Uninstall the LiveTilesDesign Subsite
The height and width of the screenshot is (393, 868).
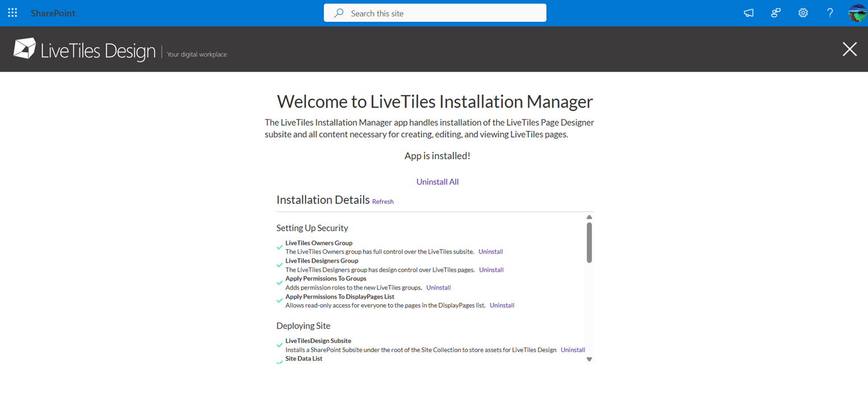point(573,350)
